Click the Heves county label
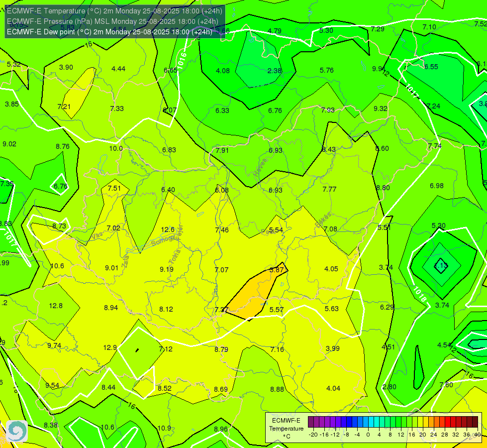 260,168
